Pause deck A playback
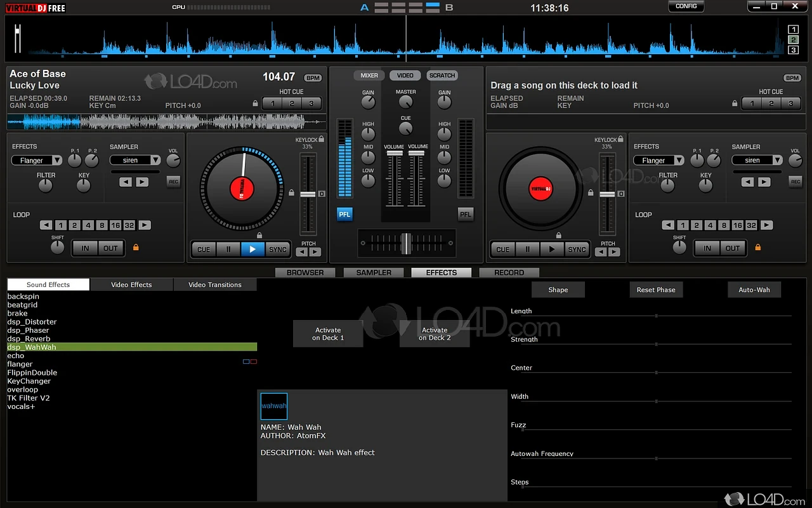 [228, 250]
